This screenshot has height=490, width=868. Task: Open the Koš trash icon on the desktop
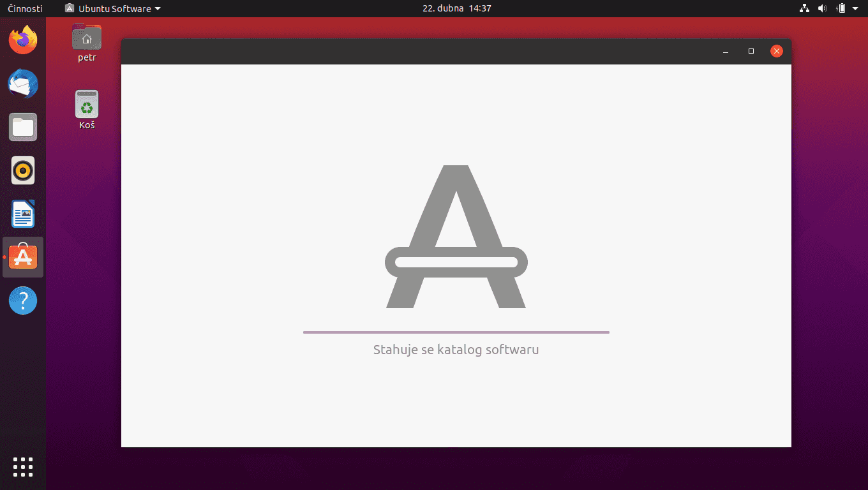point(87,110)
